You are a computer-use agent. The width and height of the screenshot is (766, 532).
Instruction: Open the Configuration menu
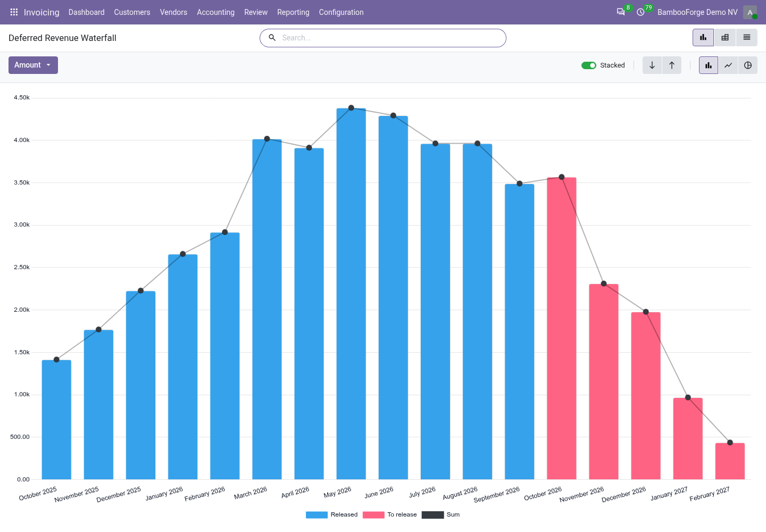point(342,12)
